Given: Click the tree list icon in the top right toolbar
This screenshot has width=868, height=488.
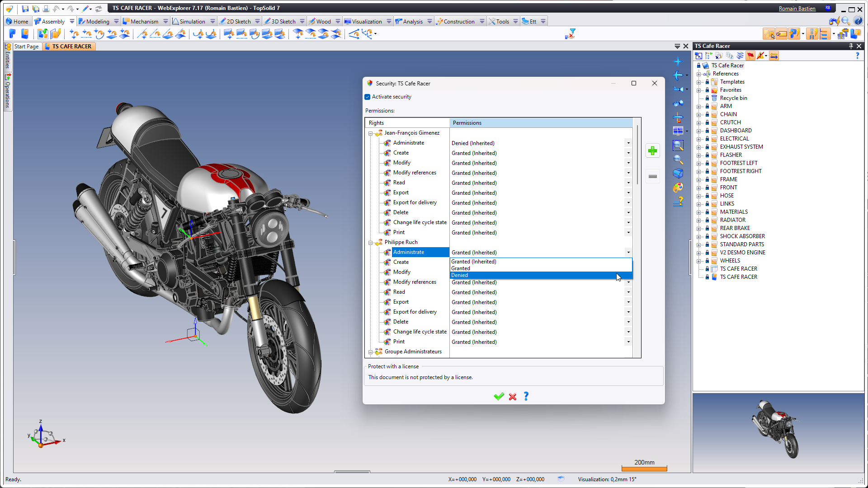Looking at the screenshot, I should [824, 34].
